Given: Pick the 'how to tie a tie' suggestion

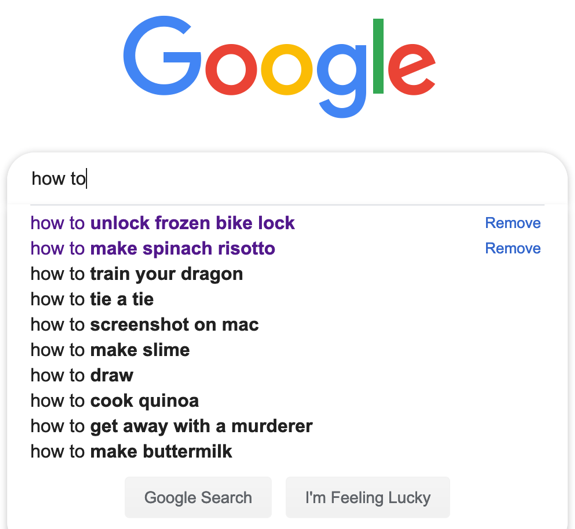Looking at the screenshot, I should point(92,299).
